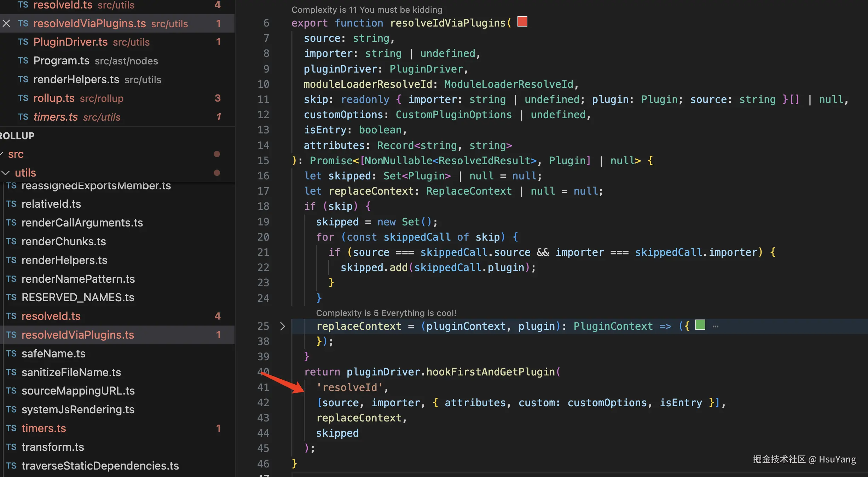Image resolution: width=868 pixels, height=477 pixels.
Task: Click the red complexity indicator square
Action: click(522, 22)
